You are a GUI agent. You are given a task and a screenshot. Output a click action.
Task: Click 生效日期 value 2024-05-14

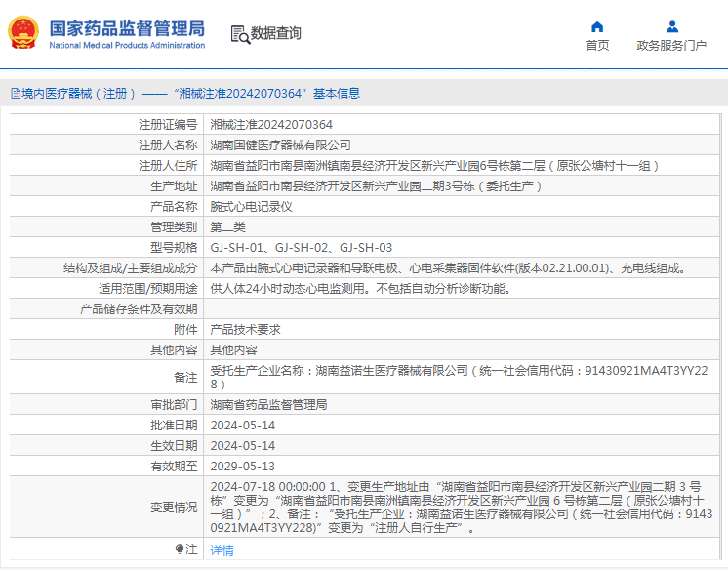(x=243, y=445)
